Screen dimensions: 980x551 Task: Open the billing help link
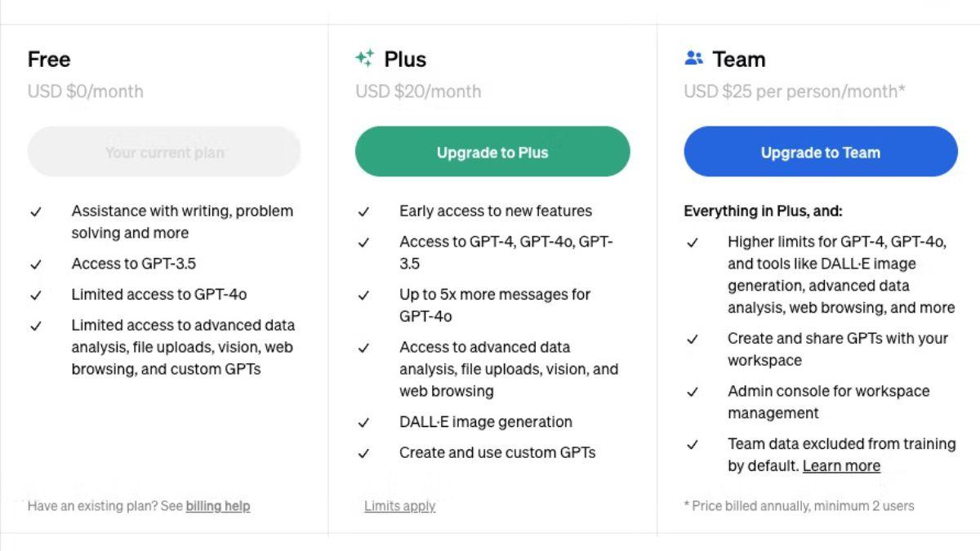tap(218, 506)
